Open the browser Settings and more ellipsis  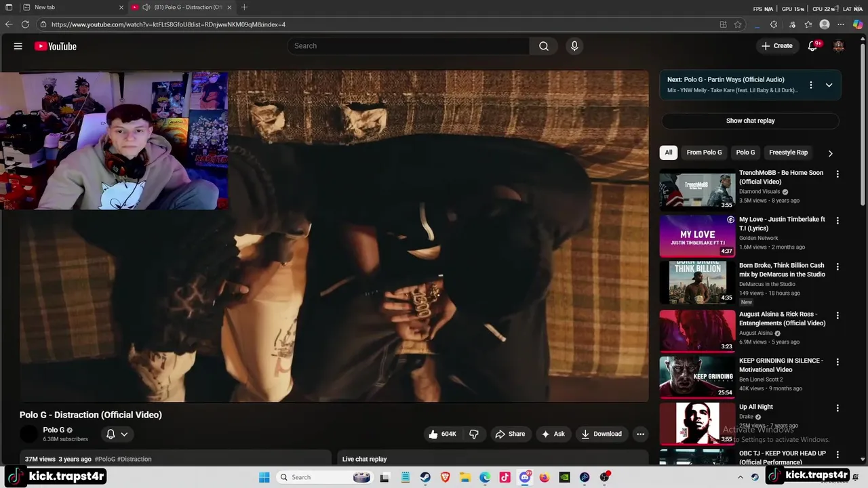click(841, 24)
